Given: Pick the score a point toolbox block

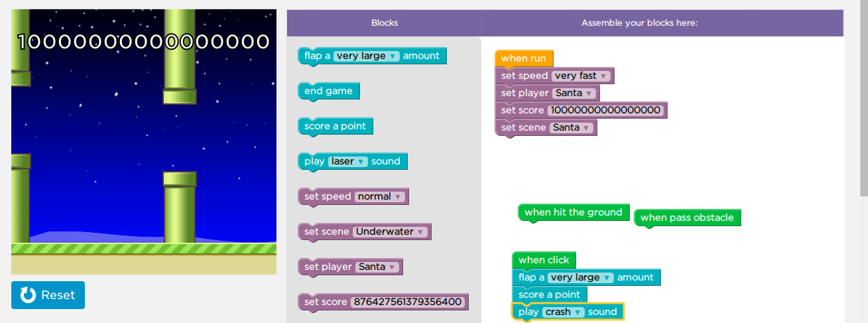Looking at the screenshot, I should (x=335, y=126).
